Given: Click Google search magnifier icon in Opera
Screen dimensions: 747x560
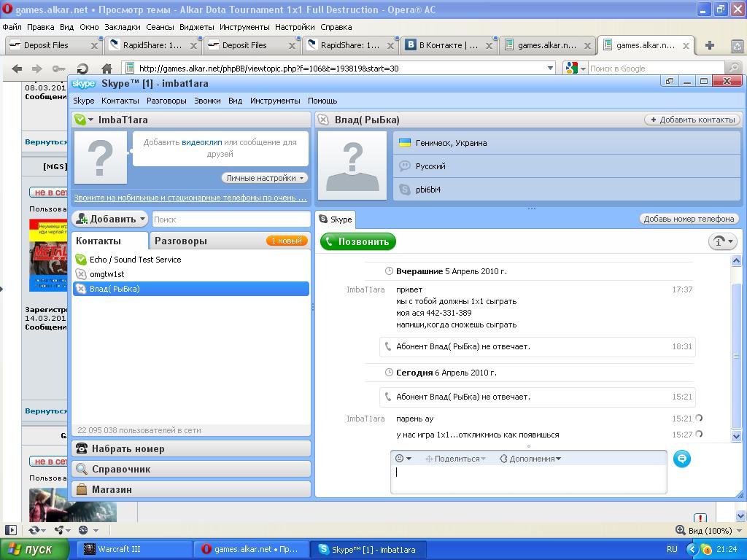Looking at the screenshot, I should [734, 68].
